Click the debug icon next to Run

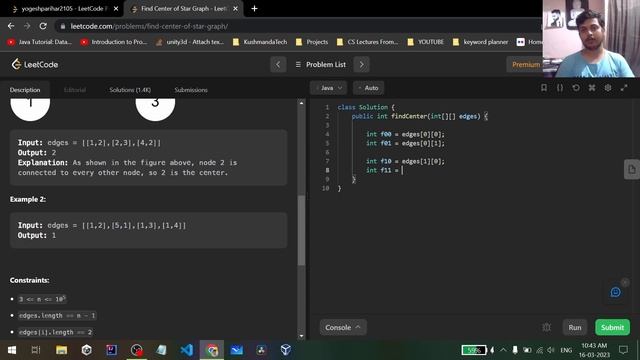[x=547, y=327]
